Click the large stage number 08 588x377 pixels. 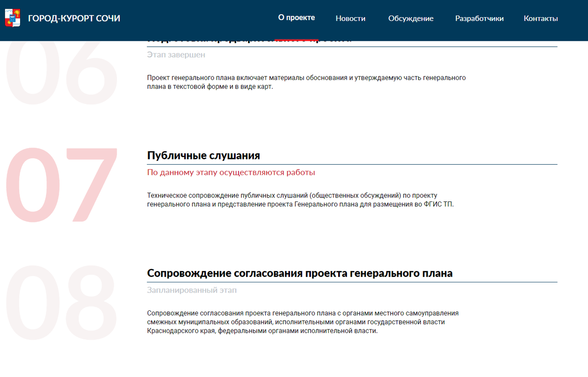61,302
